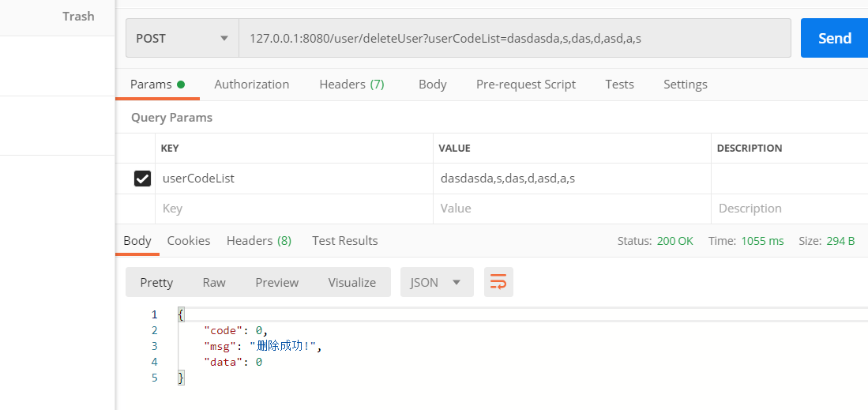Select the Preview view mode
Image resolution: width=868 pixels, height=410 pixels.
pyautogui.click(x=276, y=282)
